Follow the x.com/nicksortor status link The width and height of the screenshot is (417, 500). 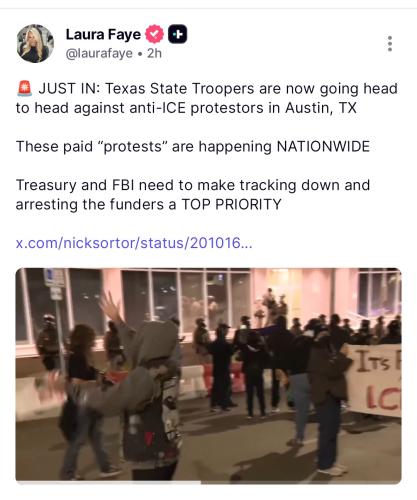pos(134,243)
